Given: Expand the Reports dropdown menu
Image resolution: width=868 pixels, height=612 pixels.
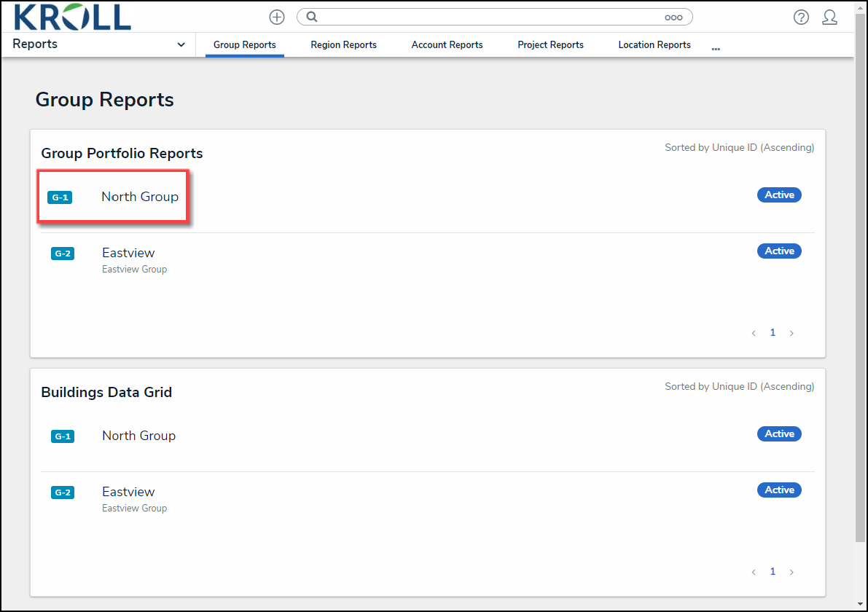Looking at the screenshot, I should (x=181, y=45).
